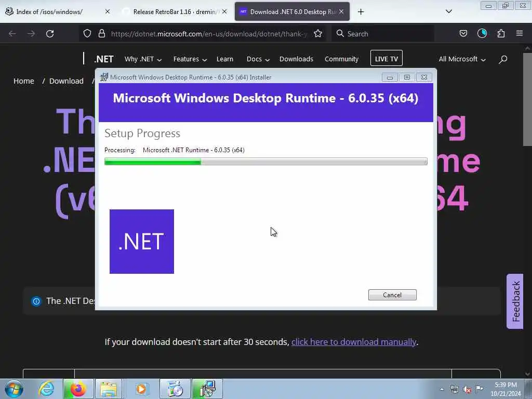
Task: Cancel the .NET runtime installation
Action: [x=392, y=295]
